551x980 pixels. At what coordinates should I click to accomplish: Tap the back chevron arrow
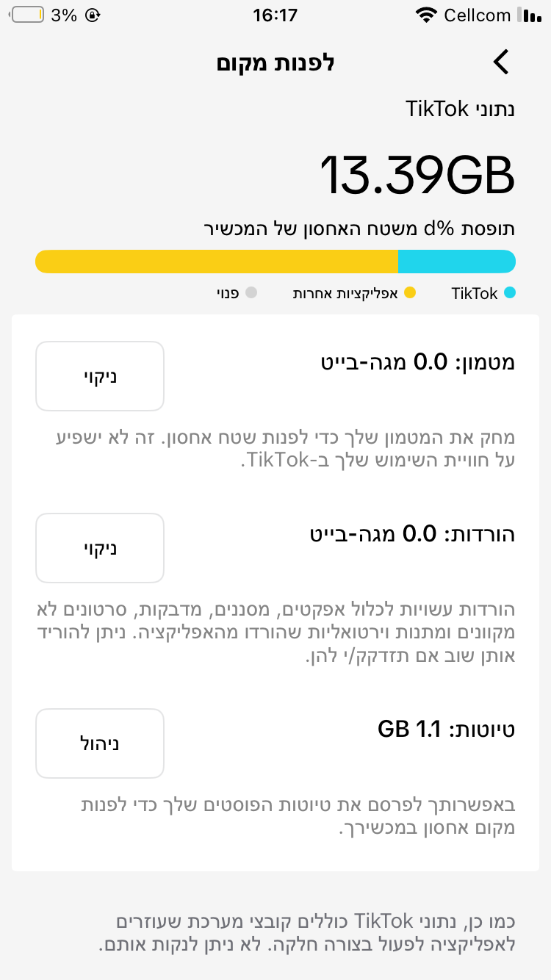pyautogui.click(x=501, y=62)
